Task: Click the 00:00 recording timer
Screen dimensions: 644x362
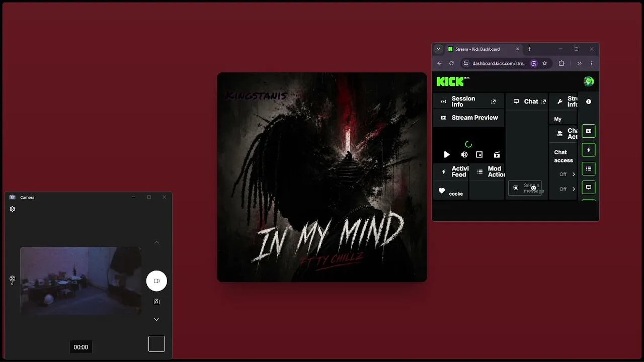Action: click(x=80, y=347)
